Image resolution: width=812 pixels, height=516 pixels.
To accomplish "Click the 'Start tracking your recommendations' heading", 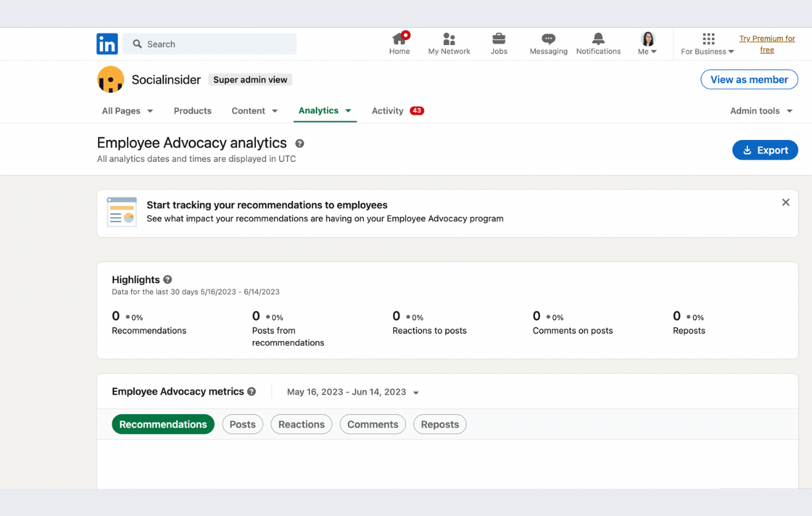I will click(267, 205).
